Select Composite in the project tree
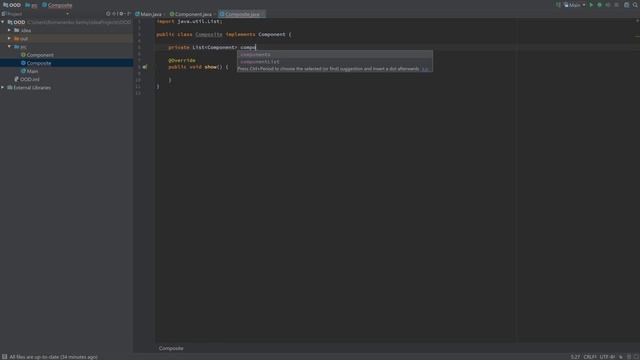The width and height of the screenshot is (640, 360). click(x=36, y=63)
